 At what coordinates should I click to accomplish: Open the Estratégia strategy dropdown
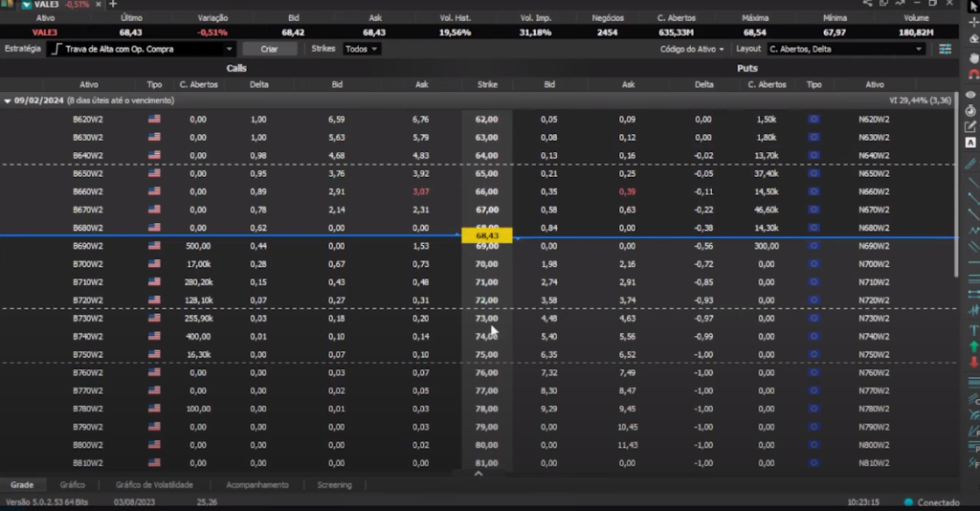click(x=141, y=49)
